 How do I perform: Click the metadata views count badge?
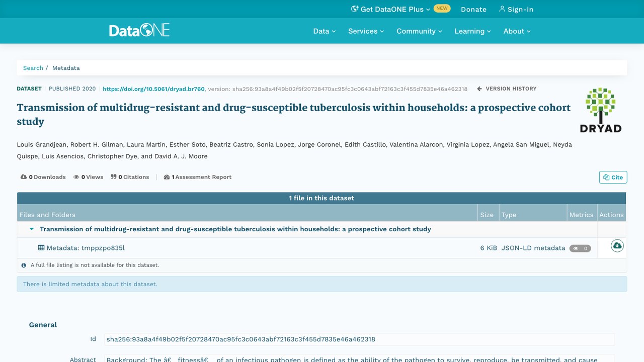click(x=580, y=248)
